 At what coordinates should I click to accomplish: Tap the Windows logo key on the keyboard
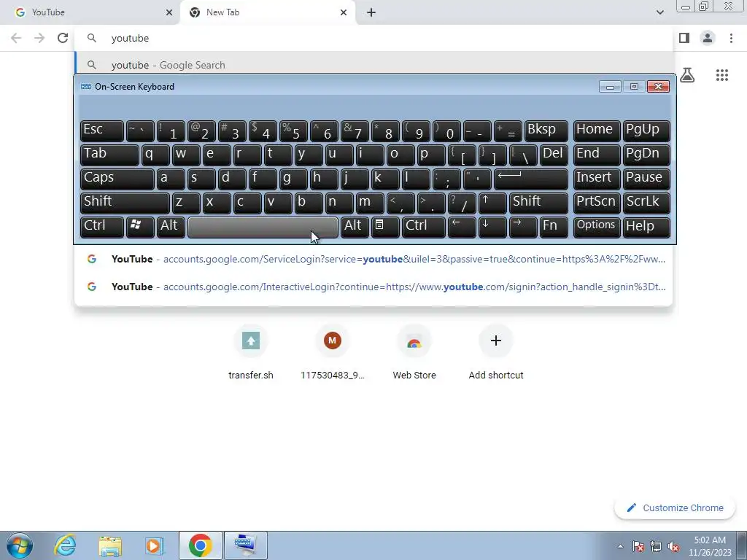140,227
